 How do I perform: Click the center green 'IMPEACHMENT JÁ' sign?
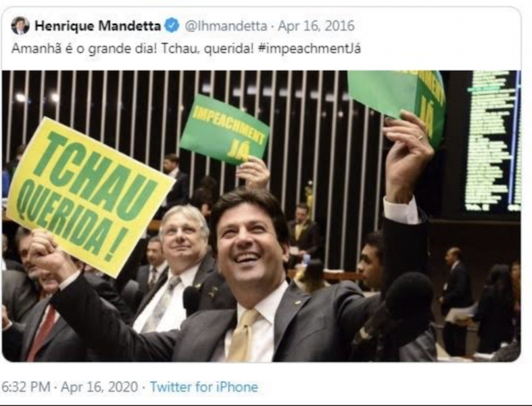[x=225, y=129]
